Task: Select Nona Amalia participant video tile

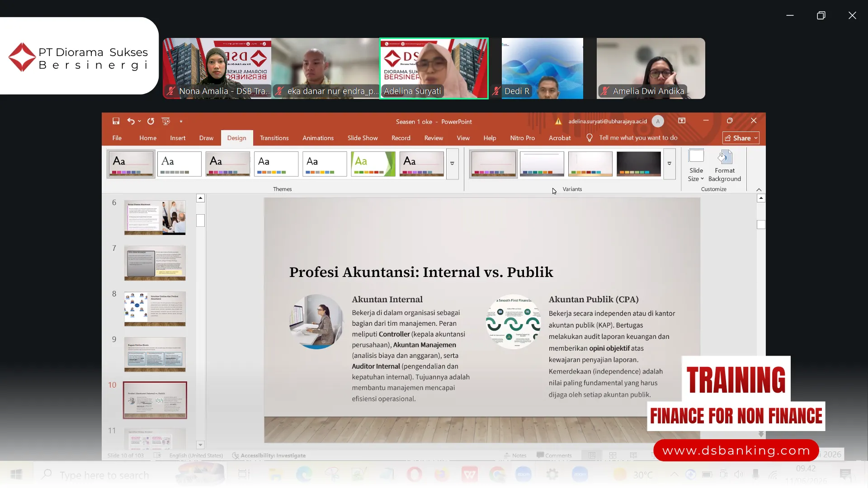Action: click(x=217, y=68)
